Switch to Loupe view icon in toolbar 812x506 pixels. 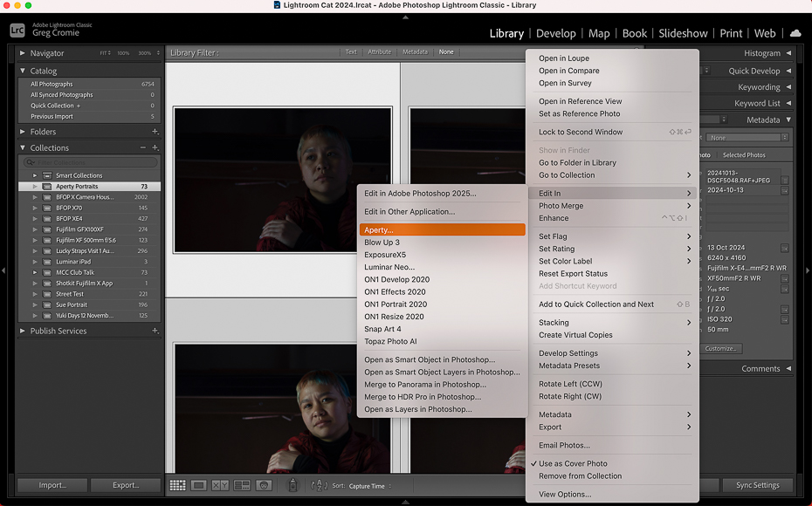coord(199,485)
